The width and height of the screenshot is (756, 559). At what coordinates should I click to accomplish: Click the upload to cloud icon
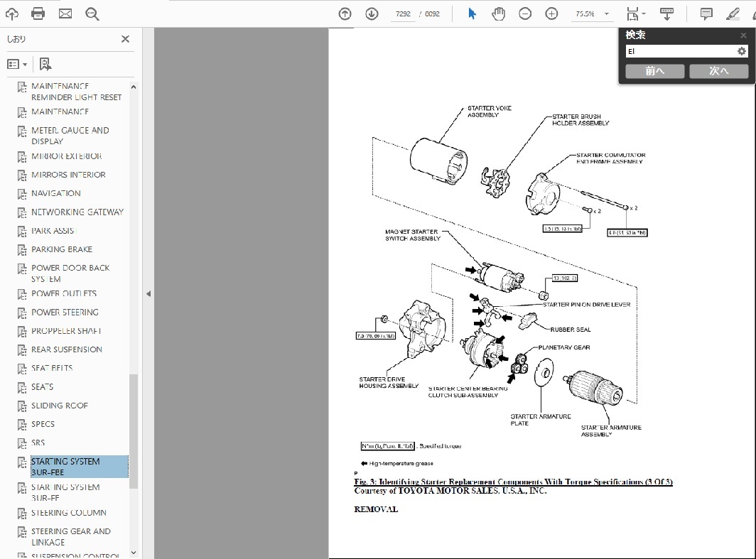tap(12, 13)
